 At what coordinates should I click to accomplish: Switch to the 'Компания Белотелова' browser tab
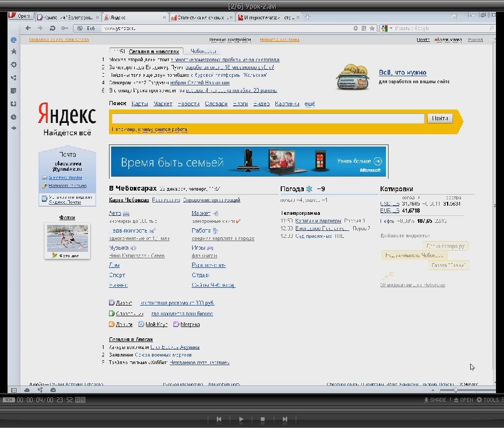click(x=68, y=17)
